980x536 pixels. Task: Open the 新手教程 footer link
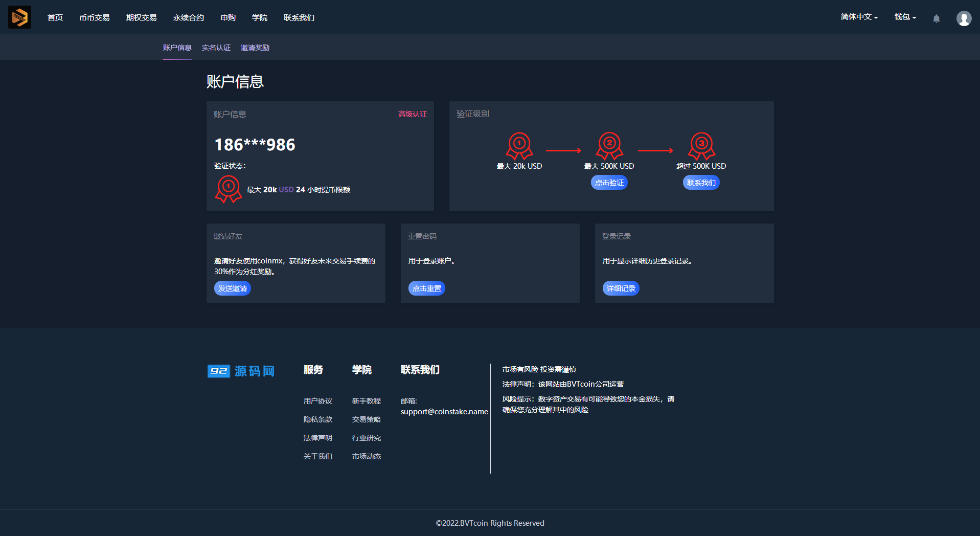pyautogui.click(x=367, y=401)
